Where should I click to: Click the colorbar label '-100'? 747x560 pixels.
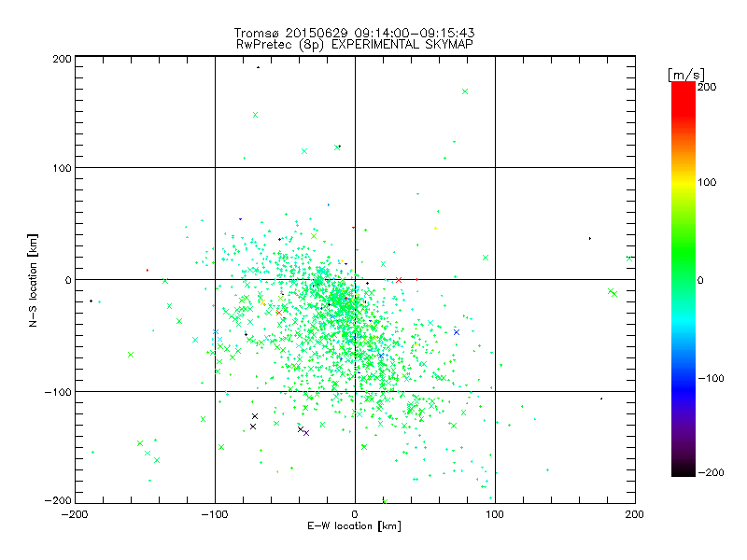[711, 379]
